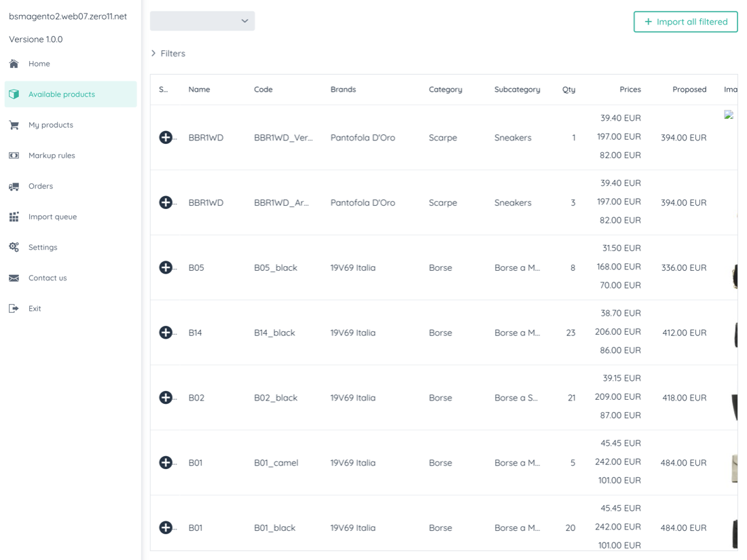The width and height of the screenshot is (747, 560).
Task: Click the Category column header
Action: click(445, 90)
